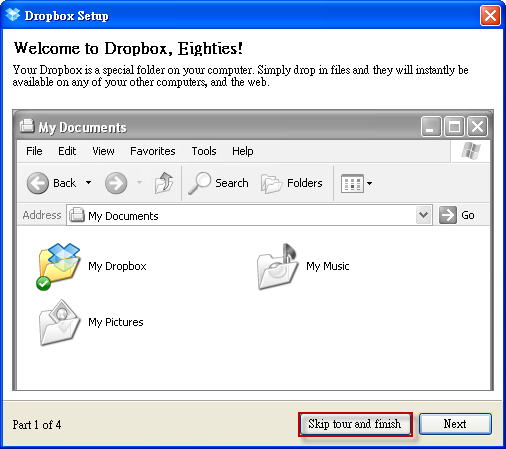Select the My Music folder icon
The image size is (506, 449).
pos(277,266)
